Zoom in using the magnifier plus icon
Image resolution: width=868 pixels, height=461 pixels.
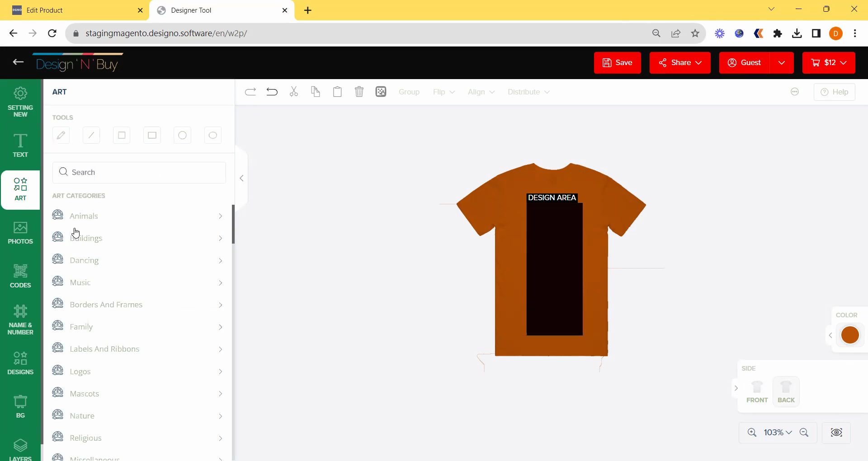point(752,433)
